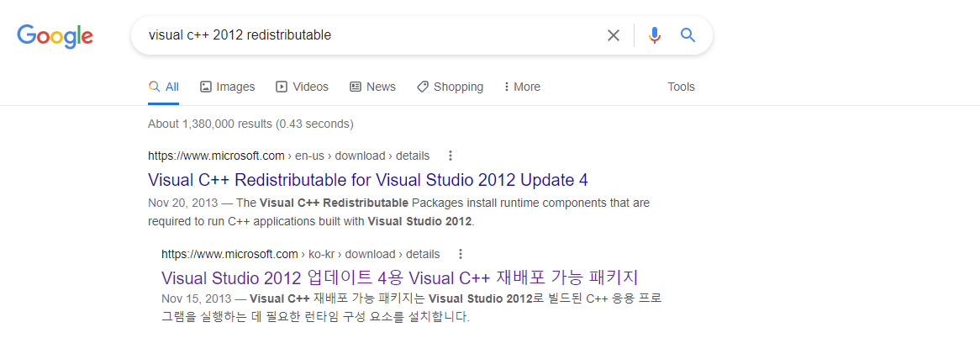Image resolution: width=980 pixels, height=338 pixels.
Task: Click the search query input field
Action: pos(371,35)
